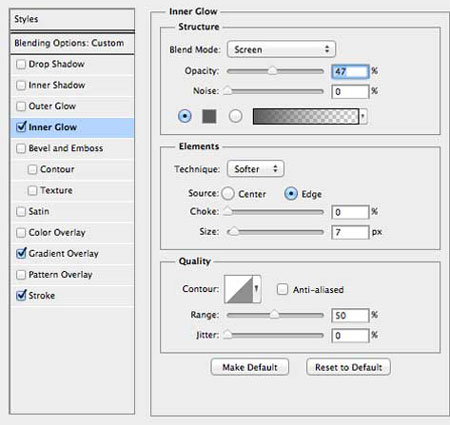
Task: Click the Reset to Default button
Action: coord(348,367)
